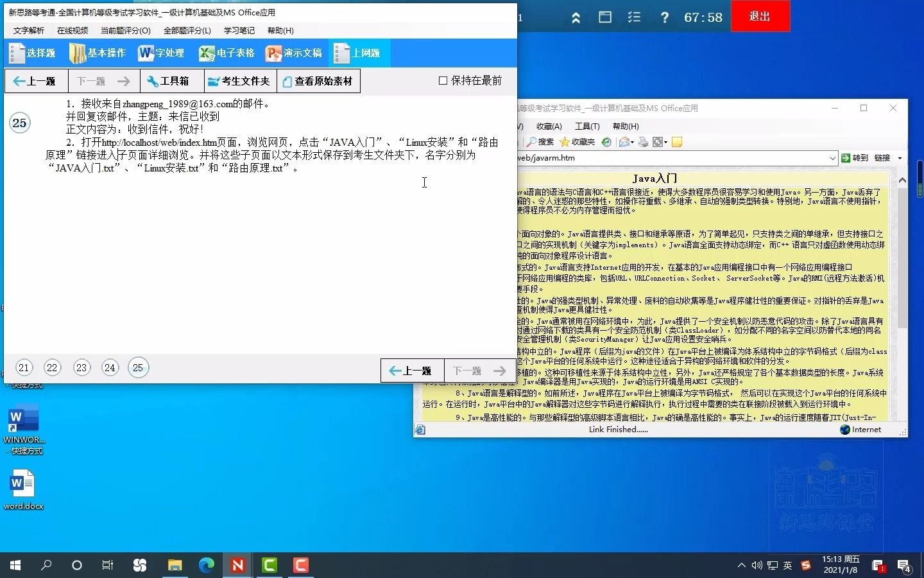Click the mail envelope toolbar icon

[x=624, y=142]
